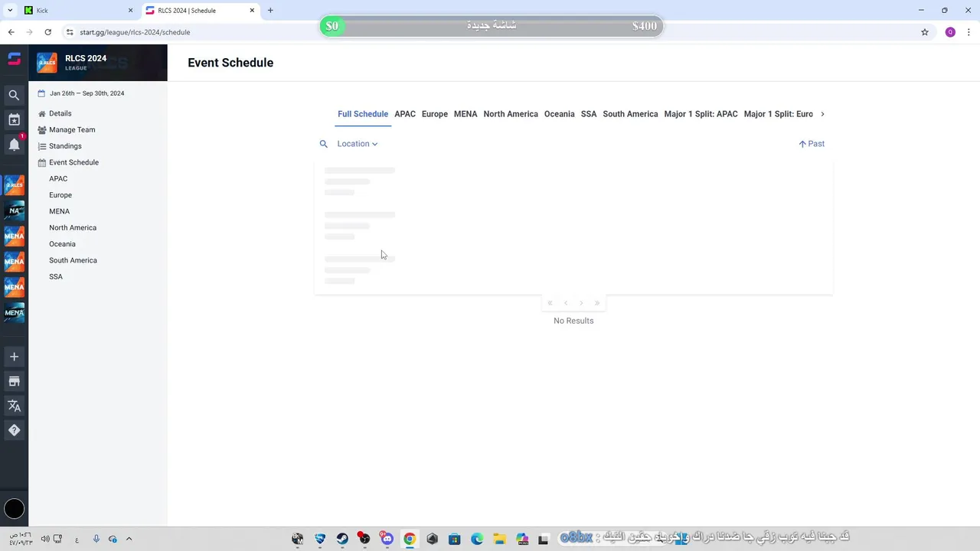Click the Past events button
Image resolution: width=980 pixels, height=551 pixels.
812,144
